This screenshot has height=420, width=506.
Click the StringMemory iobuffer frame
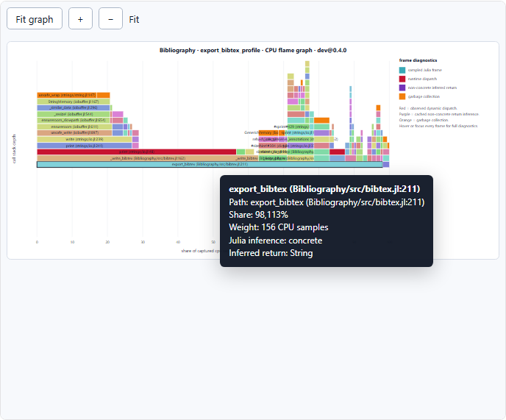pos(74,102)
